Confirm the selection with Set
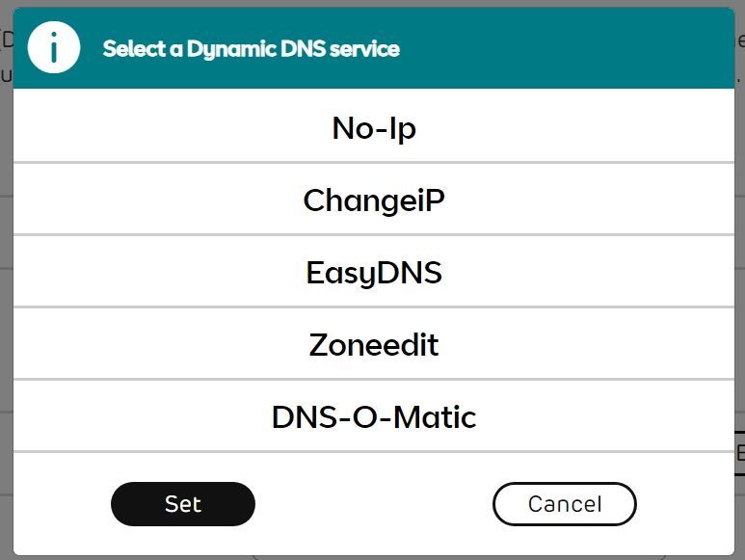This screenshot has height=560, width=745. coord(183,503)
